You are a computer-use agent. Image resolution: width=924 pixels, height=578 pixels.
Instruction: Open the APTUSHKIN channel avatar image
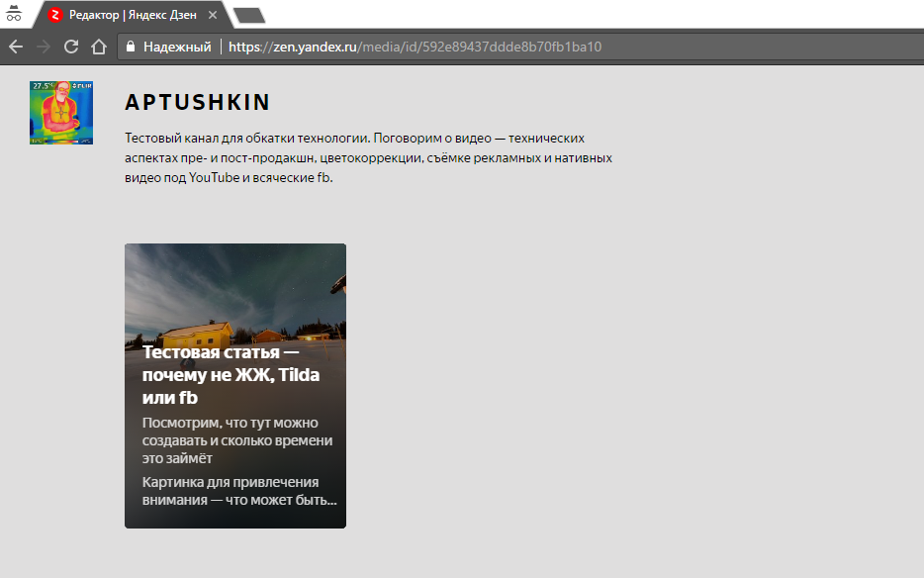[x=61, y=113]
